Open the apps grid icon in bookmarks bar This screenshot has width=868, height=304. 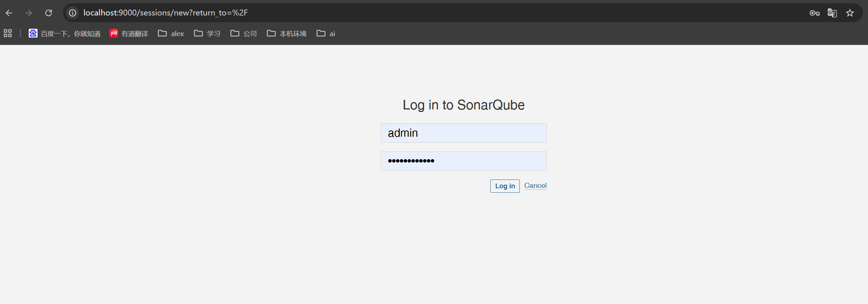(8, 33)
